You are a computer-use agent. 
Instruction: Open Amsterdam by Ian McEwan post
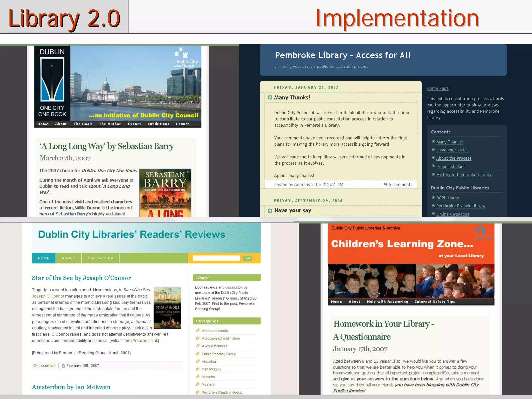pyautogui.click(x=71, y=387)
